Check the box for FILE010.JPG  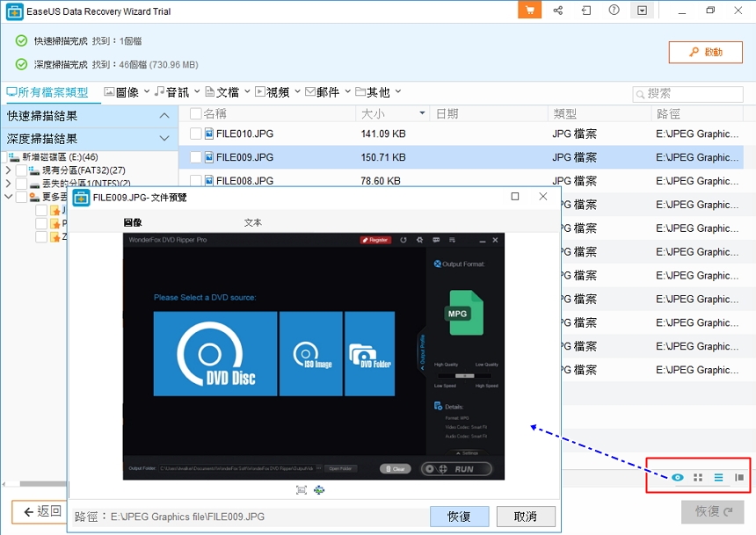[196, 134]
